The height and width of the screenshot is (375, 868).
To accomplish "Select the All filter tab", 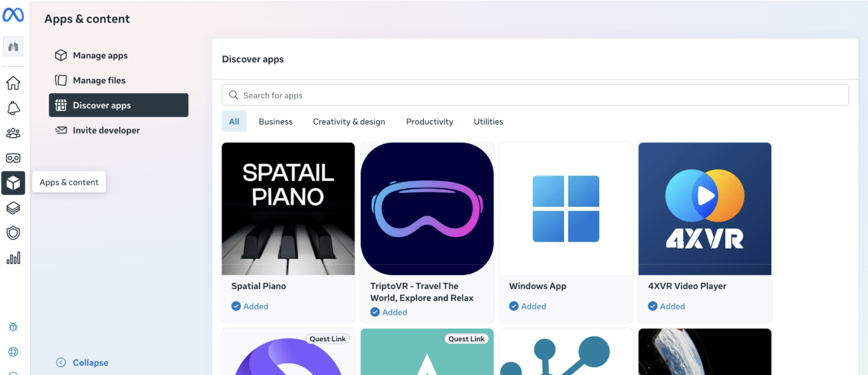I will coord(234,121).
